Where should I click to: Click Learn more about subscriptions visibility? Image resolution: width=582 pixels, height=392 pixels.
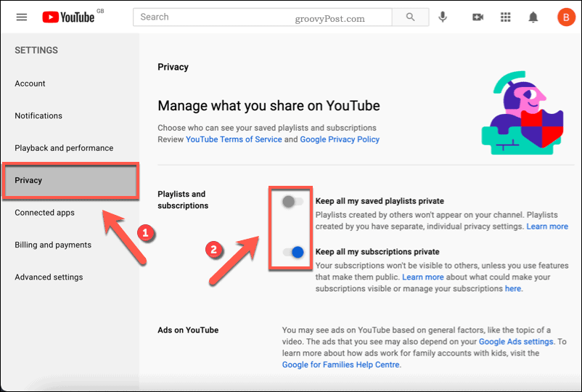[423, 277]
